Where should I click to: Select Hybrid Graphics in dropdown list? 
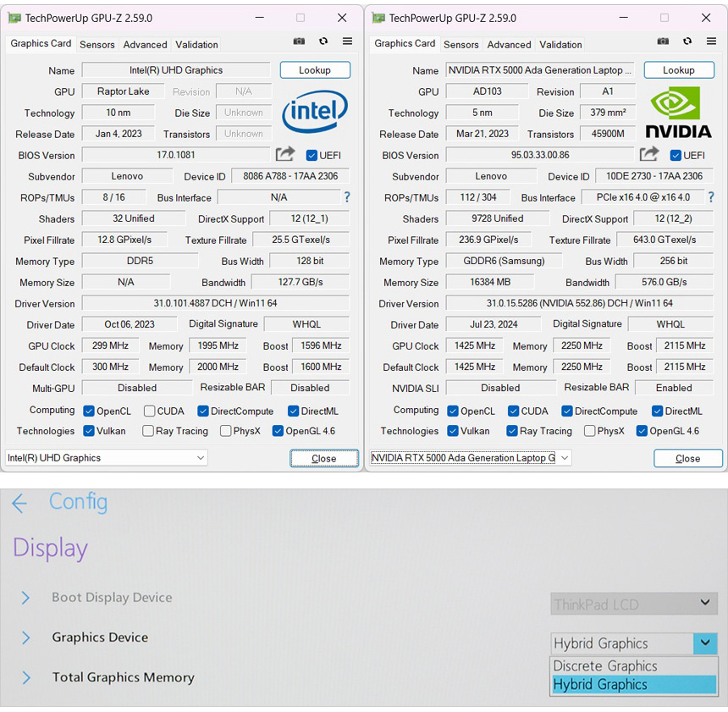tap(634, 685)
